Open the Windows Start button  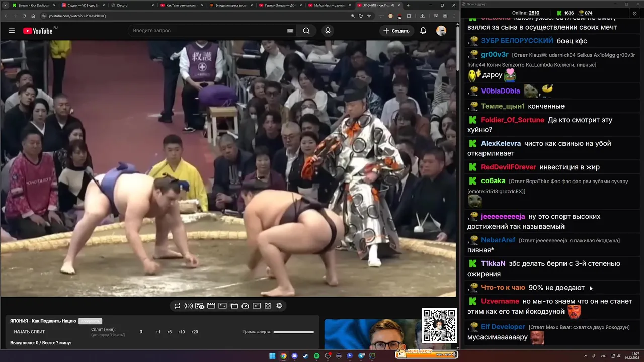pyautogui.click(x=272, y=356)
